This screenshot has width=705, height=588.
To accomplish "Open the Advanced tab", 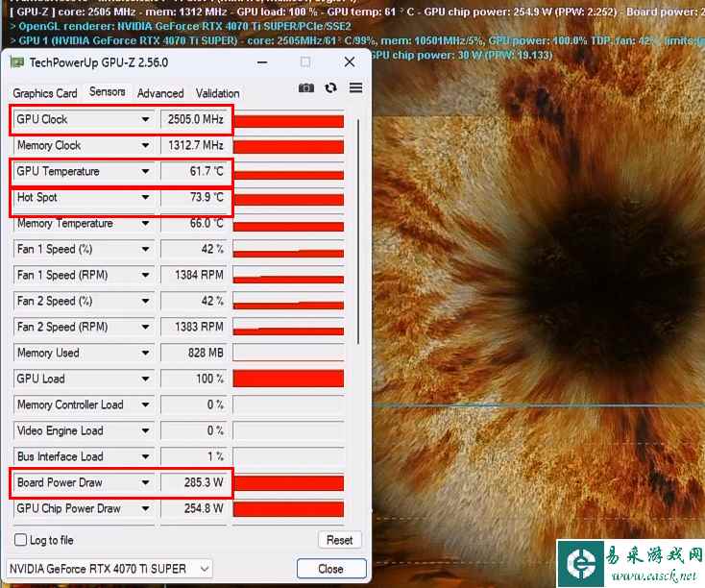I will (x=160, y=93).
